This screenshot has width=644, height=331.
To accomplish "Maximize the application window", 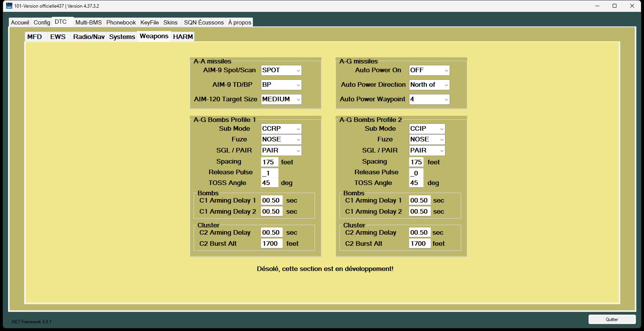I will pyautogui.click(x=615, y=6).
